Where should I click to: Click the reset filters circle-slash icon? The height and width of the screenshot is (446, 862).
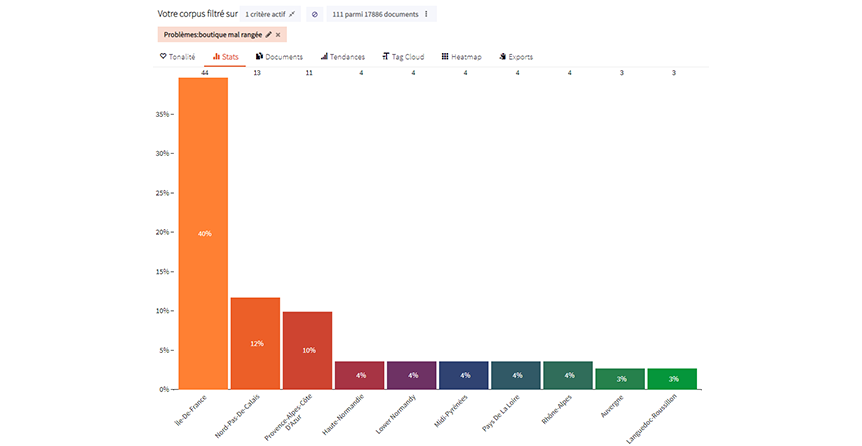pos(314,14)
